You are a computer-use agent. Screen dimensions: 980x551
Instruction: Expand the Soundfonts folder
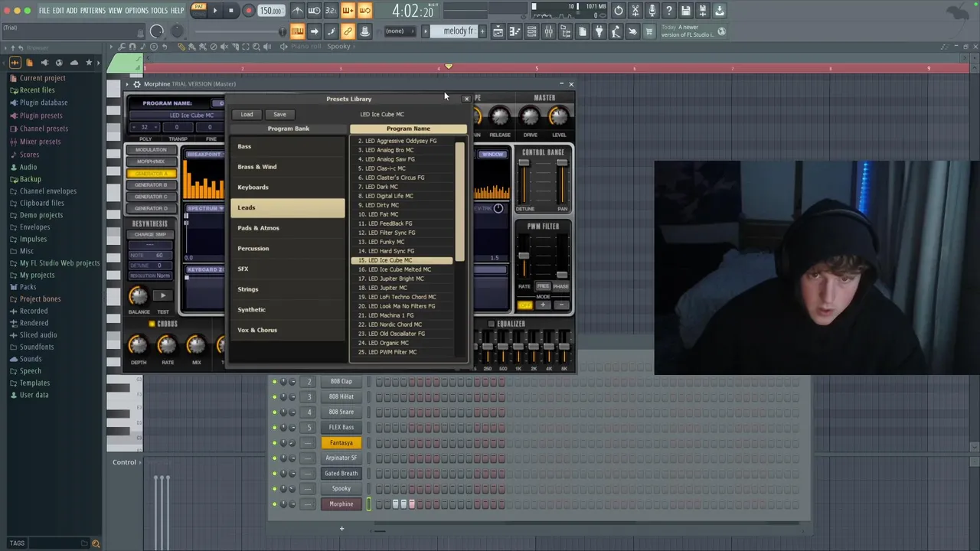[37, 347]
